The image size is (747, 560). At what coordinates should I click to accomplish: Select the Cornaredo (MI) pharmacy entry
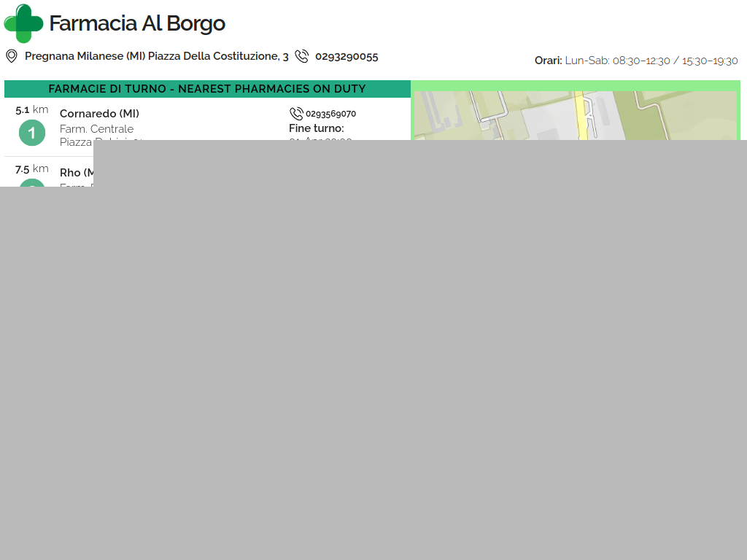pyautogui.click(x=99, y=114)
